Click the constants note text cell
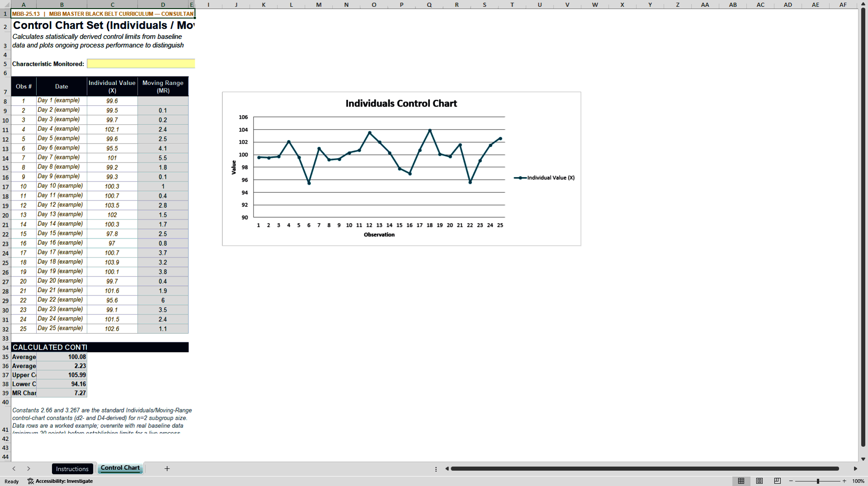This screenshot has width=868, height=486. pyautogui.click(x=102, y=420)
